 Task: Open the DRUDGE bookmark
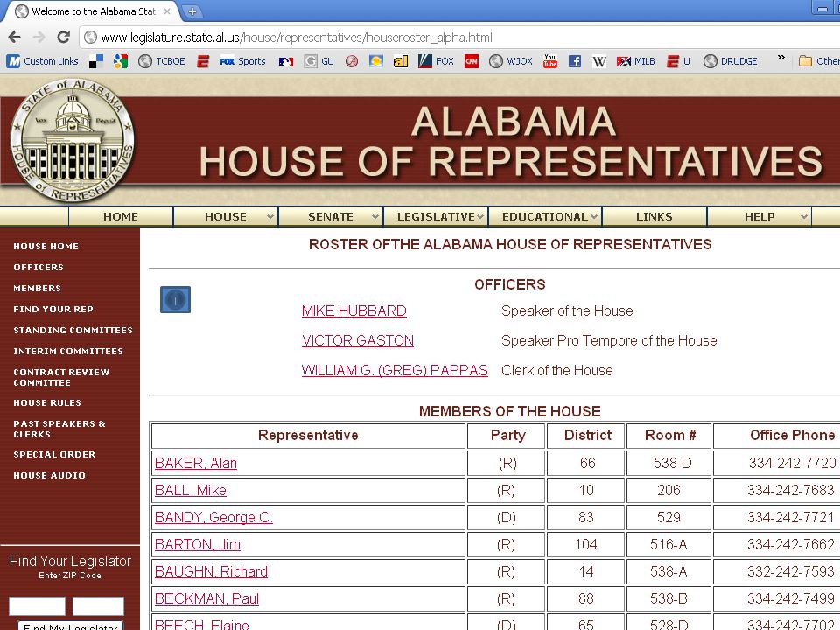tap(730, 61)
